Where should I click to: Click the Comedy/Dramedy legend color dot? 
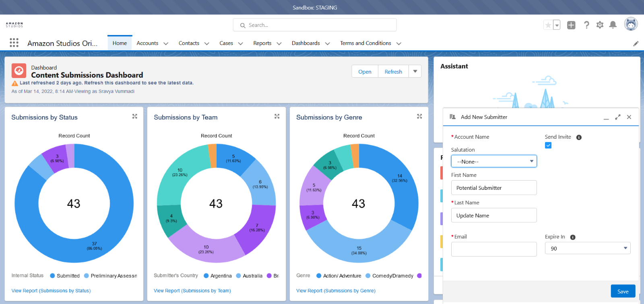pyautogui.click(x=368, y=276)
